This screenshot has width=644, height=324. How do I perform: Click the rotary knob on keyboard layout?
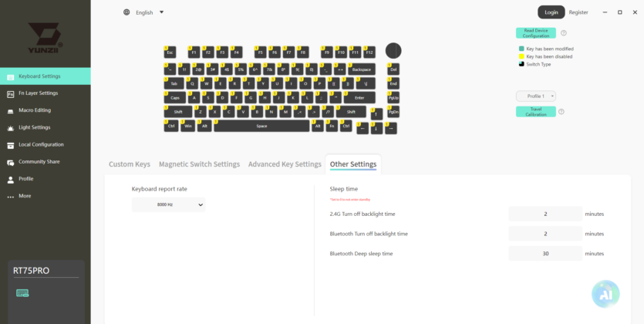(393, 50)
